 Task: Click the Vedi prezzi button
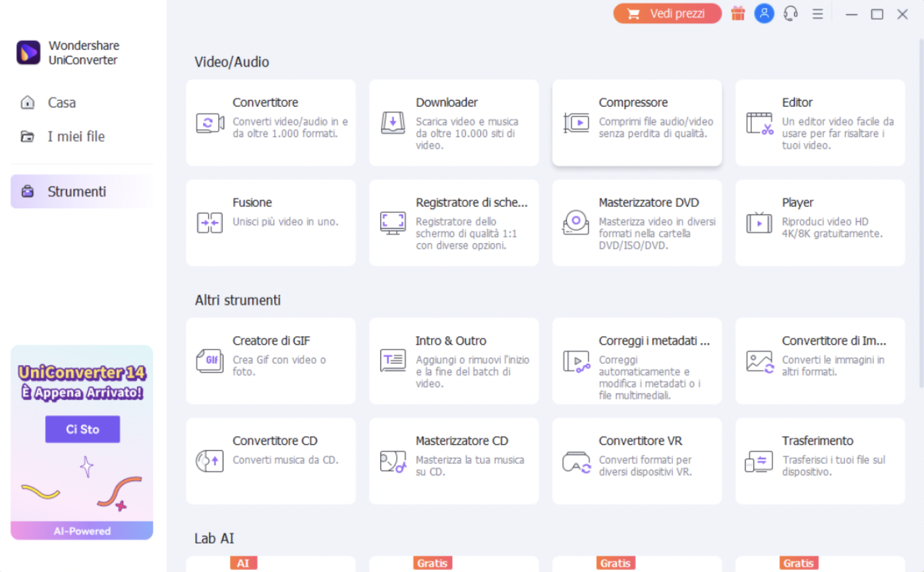[x=667, y=14]
